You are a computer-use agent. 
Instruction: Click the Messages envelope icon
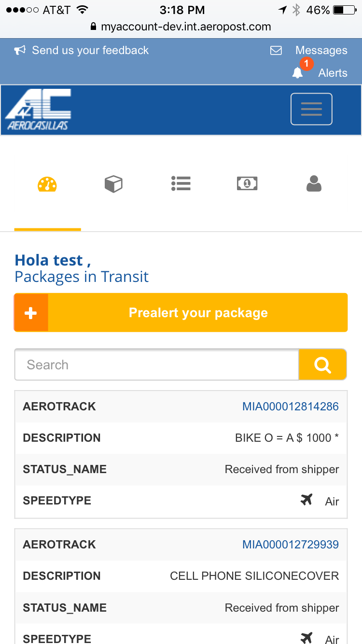(x=276, y=50)
